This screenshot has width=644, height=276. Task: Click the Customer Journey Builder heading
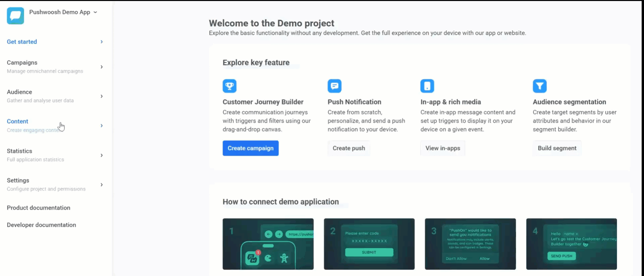pyautogui.click(x=263, y=102)
